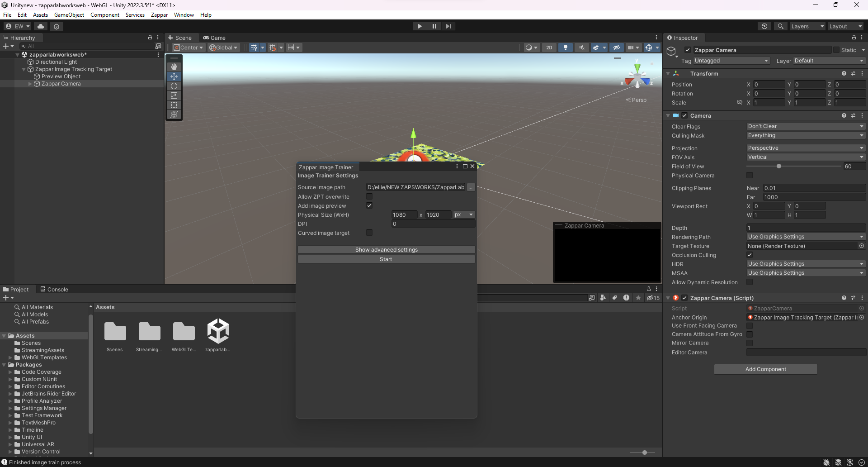
Task: Open the Window menu
Action: point(184,15)
